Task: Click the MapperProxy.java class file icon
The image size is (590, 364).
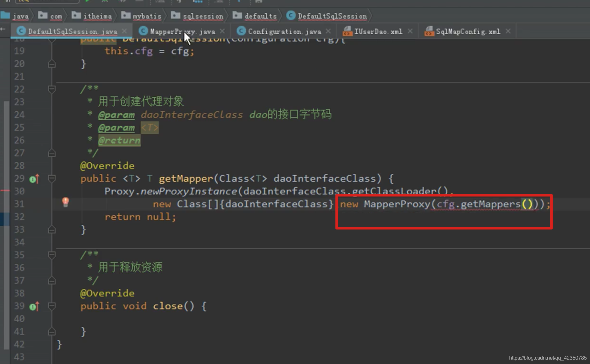Action: coord(143,31)
